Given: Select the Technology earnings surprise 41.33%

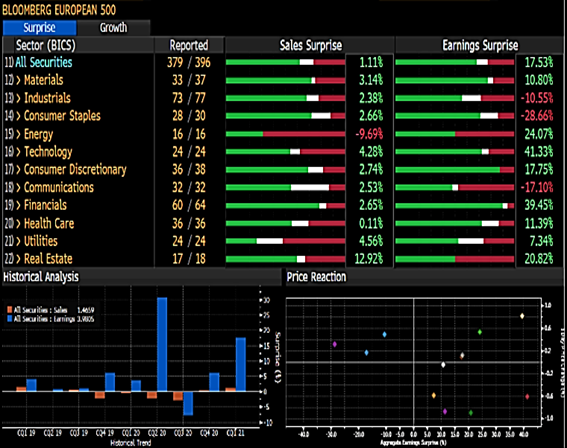Looking at the screenshot, I should pos(539,152).
